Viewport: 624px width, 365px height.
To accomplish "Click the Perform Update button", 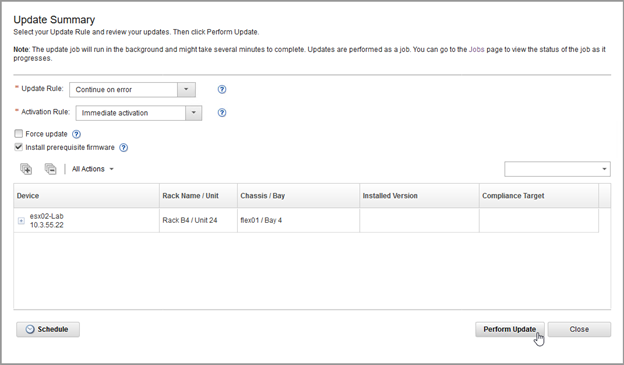I will tap(509, 329).
